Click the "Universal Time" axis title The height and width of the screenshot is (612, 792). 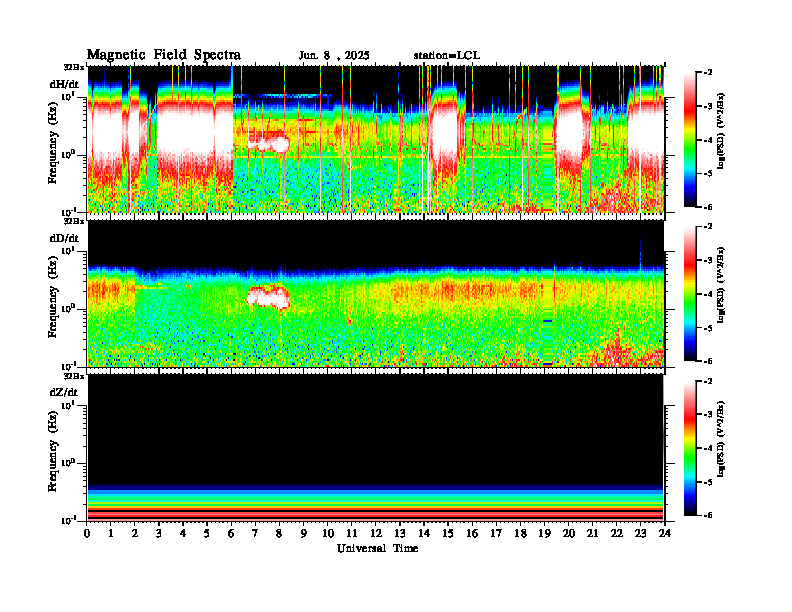(x=377, y=548)
